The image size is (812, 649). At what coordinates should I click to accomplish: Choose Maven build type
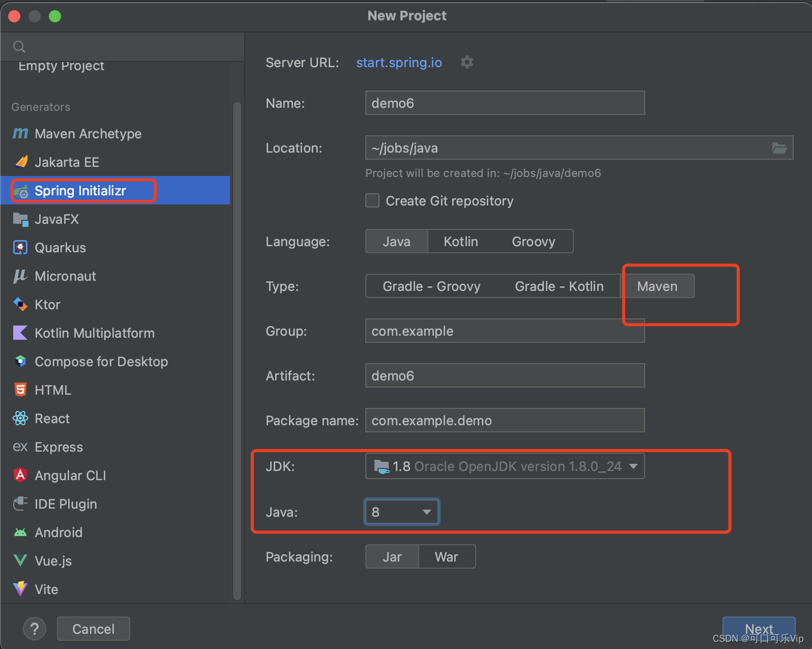(x=657, y=286)
